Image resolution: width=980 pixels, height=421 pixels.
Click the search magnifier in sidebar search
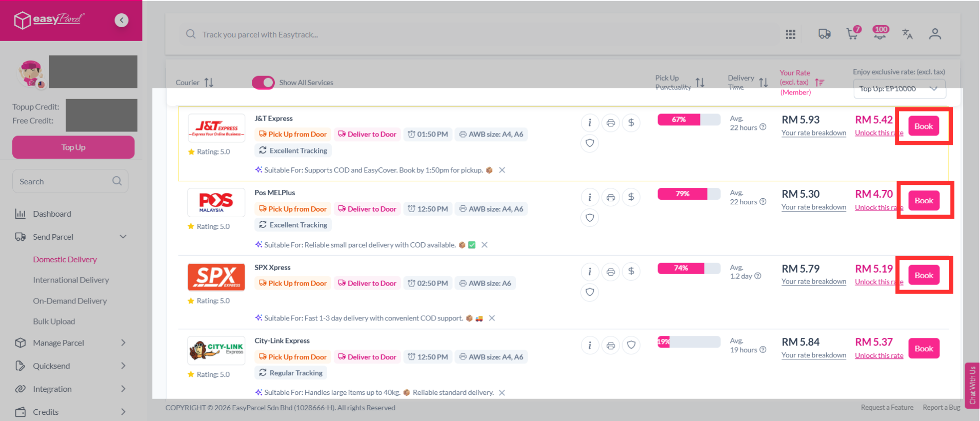click(x=117, y=181)
